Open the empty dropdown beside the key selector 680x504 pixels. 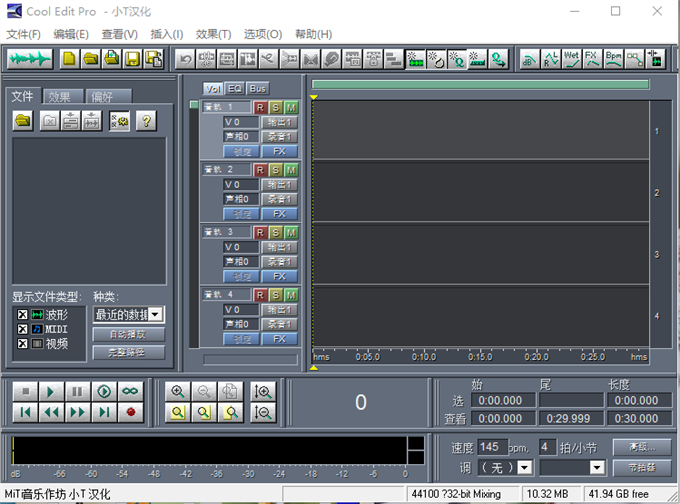point(597,467)
